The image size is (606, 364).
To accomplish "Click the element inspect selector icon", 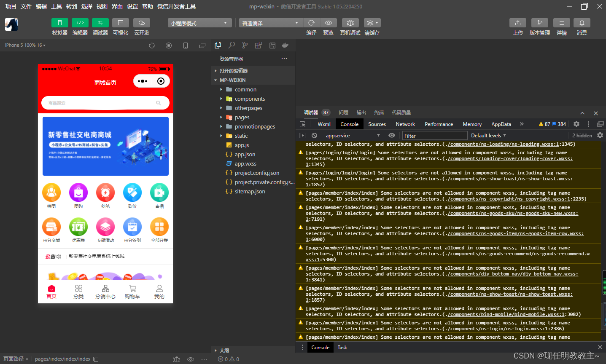I will [302, 124].
